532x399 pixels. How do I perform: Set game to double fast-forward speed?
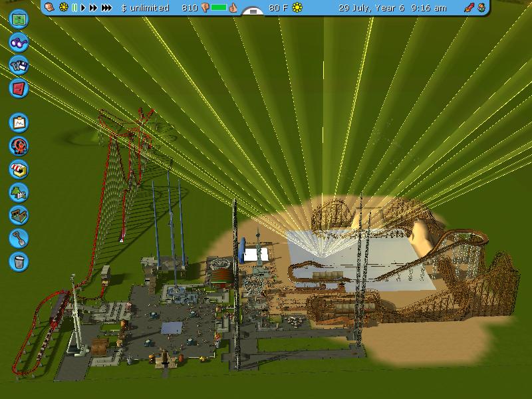(x=93, y=7)
